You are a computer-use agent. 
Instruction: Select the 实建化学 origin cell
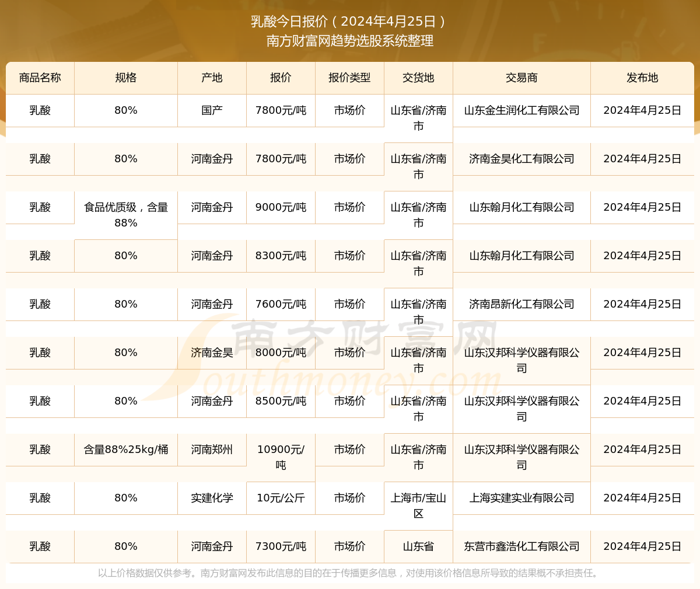click(212, 498)
